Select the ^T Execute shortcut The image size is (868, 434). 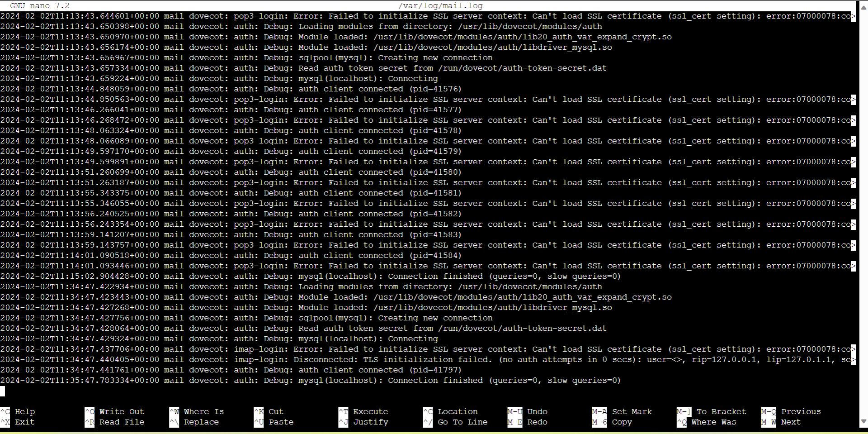[363, 411]
